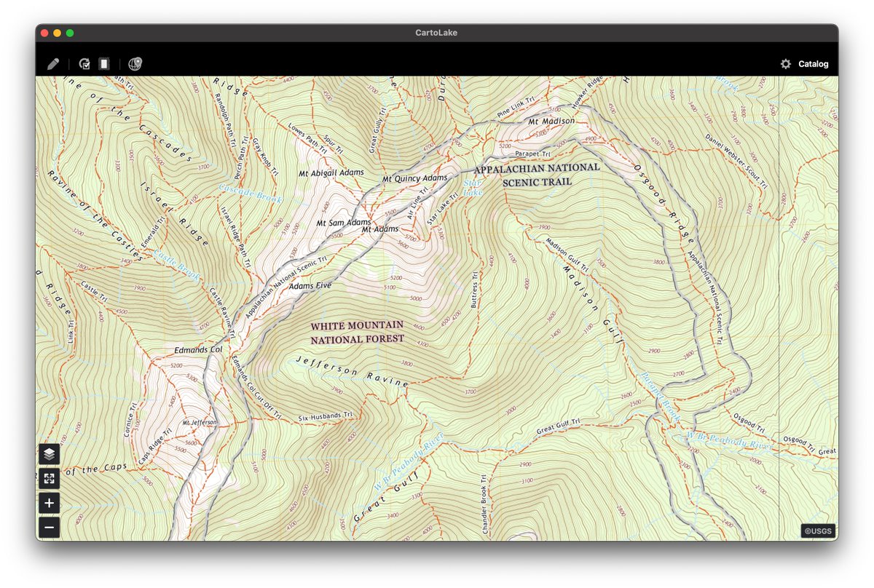Click the Mt Quincy Adams label
Viewport: 874px width, 588px height.
tap(414, 178)
